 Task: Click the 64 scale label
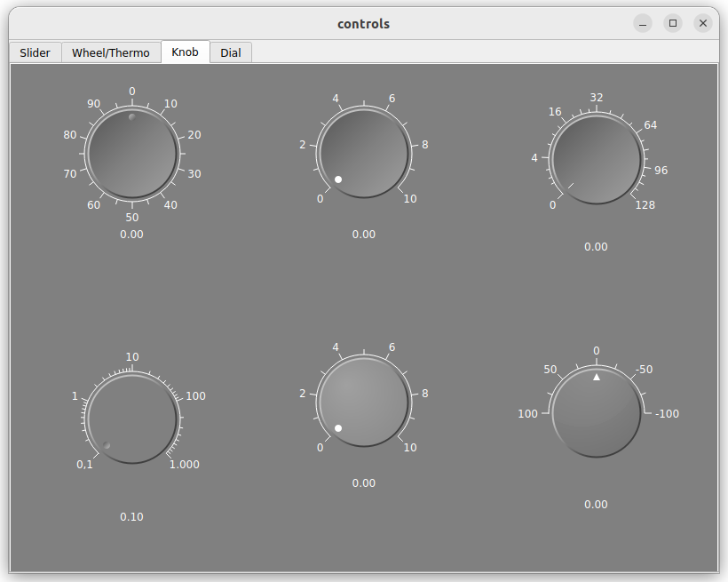[x=651, y=125]
